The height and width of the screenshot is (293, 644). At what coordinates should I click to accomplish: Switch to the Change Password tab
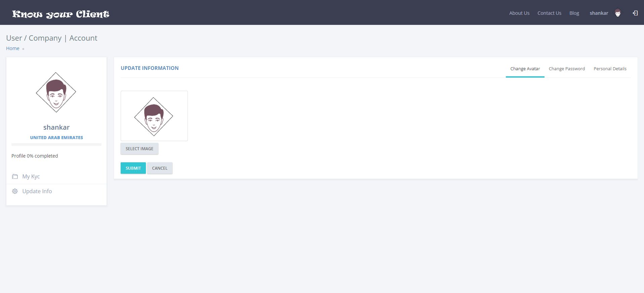click(x=567, y=69)
